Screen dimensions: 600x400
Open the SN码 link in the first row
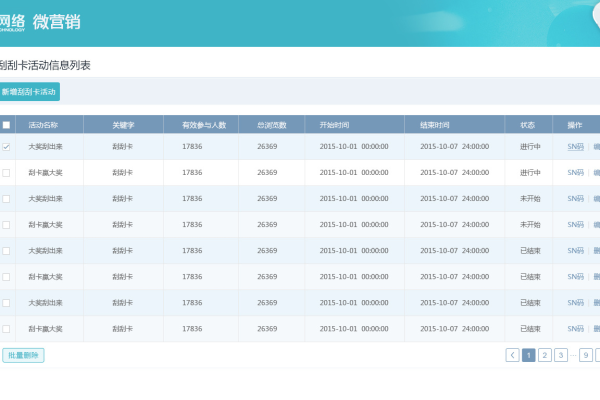[x=575, y=147]
